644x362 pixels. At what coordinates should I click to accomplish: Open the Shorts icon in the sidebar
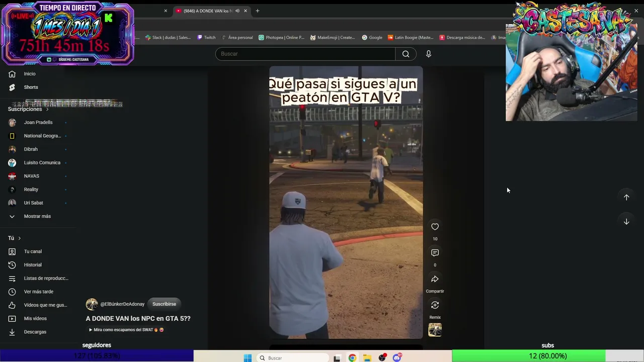click(x=12, y=87)
